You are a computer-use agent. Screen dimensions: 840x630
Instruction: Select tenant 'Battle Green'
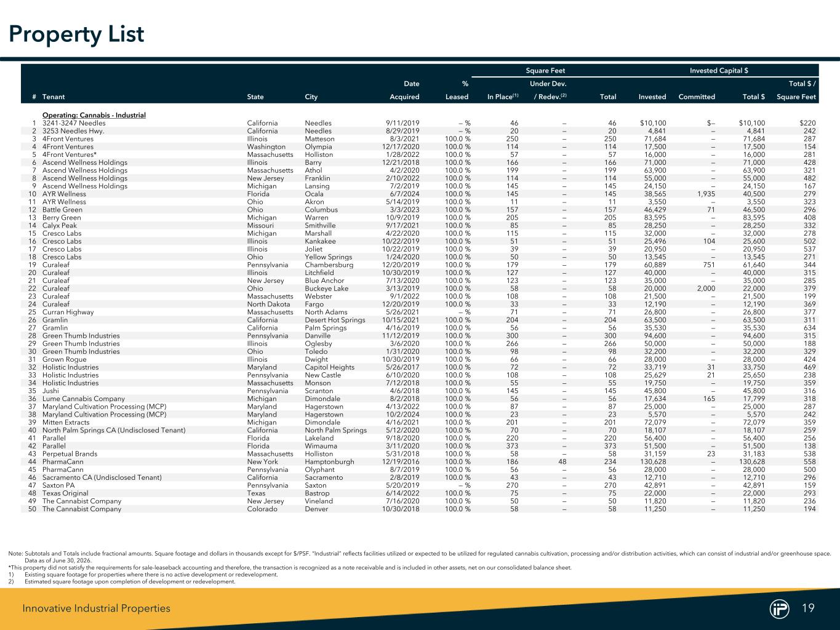pos(62,210)
